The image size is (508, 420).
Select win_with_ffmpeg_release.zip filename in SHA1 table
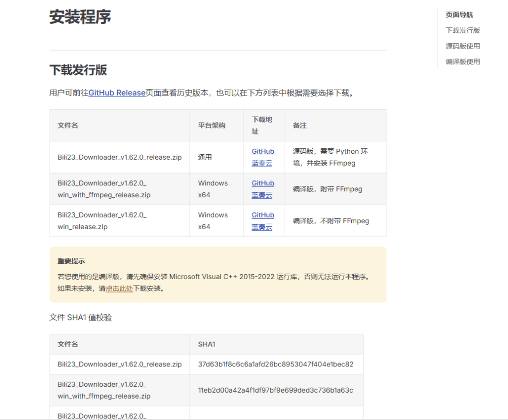pos(104,390)
